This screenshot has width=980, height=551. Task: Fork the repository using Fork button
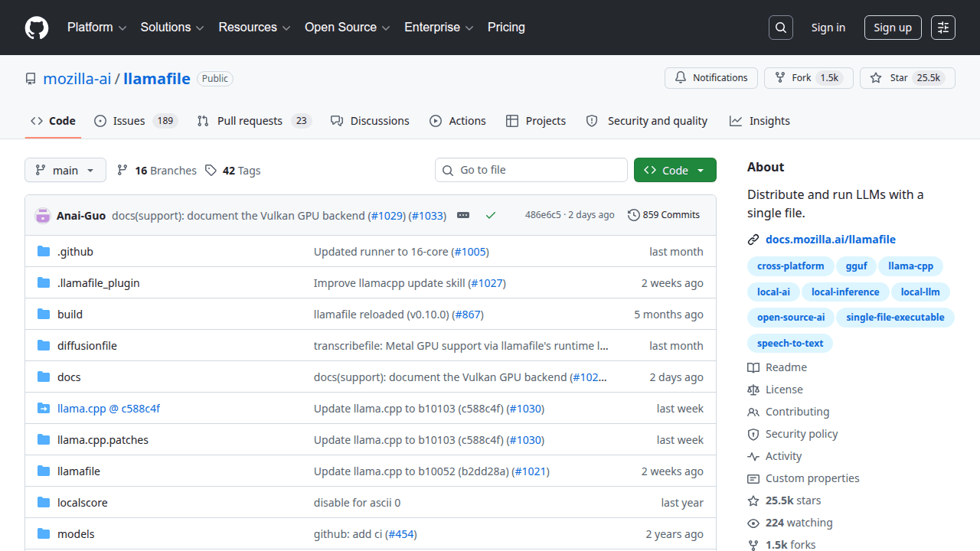[808, 78]
